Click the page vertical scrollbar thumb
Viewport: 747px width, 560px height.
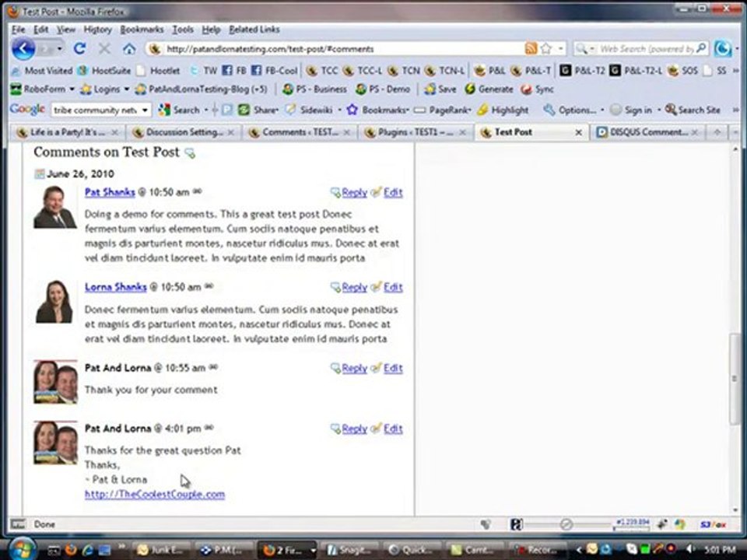coord(734,378)
